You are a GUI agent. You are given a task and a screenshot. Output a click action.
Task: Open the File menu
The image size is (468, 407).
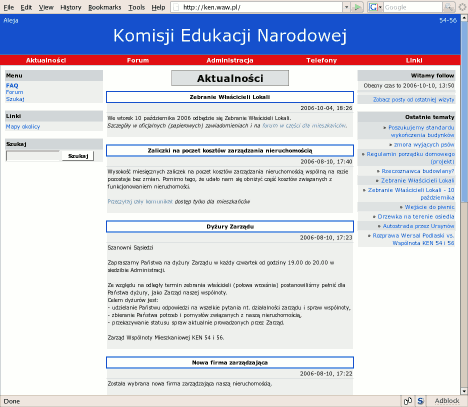pyautogui.click(x=9, y=7)
